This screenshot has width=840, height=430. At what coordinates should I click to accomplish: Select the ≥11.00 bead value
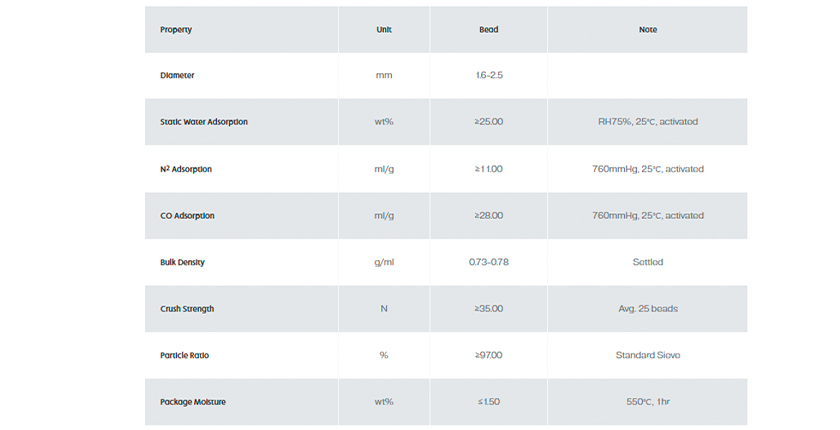[x=488, y=169]
